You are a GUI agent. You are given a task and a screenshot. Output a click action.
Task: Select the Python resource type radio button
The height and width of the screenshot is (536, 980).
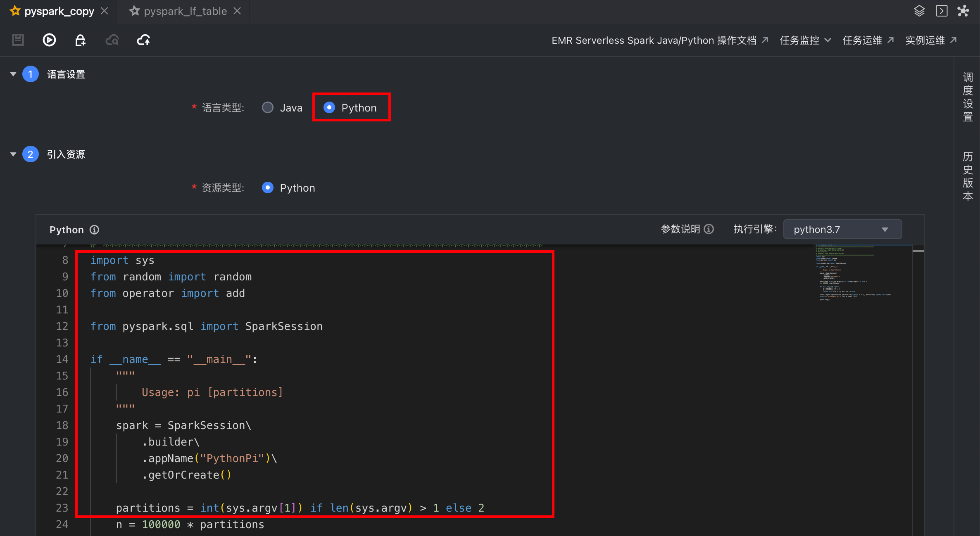tap(268, 188)
